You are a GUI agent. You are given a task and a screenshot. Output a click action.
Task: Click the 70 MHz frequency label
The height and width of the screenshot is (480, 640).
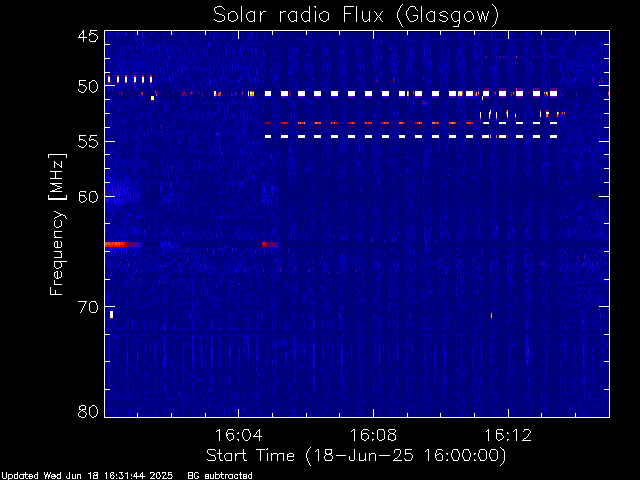[x=88, y=307]
